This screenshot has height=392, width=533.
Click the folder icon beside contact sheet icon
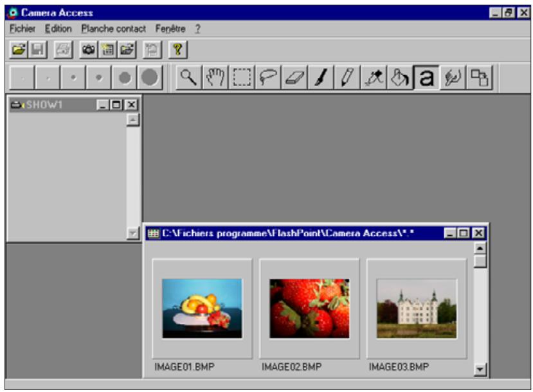[x=127, y=49]
